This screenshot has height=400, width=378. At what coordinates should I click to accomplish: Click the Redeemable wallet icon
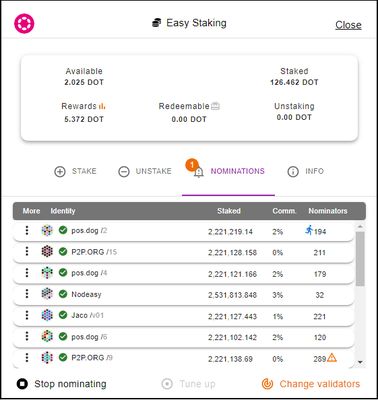tap(215, 106)
